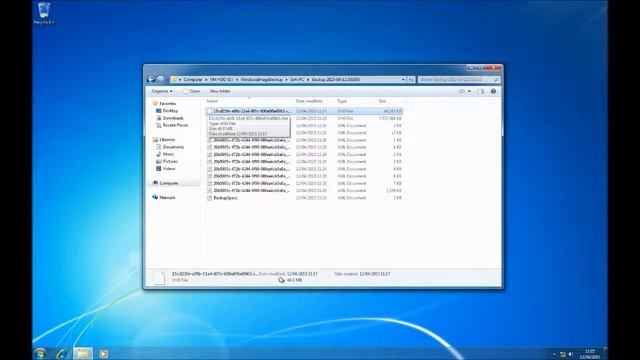The image size is (640, 360).
Task: Open the Recycle Bin on the desktop
Action: pyautogui.click(x=44, y=13)
